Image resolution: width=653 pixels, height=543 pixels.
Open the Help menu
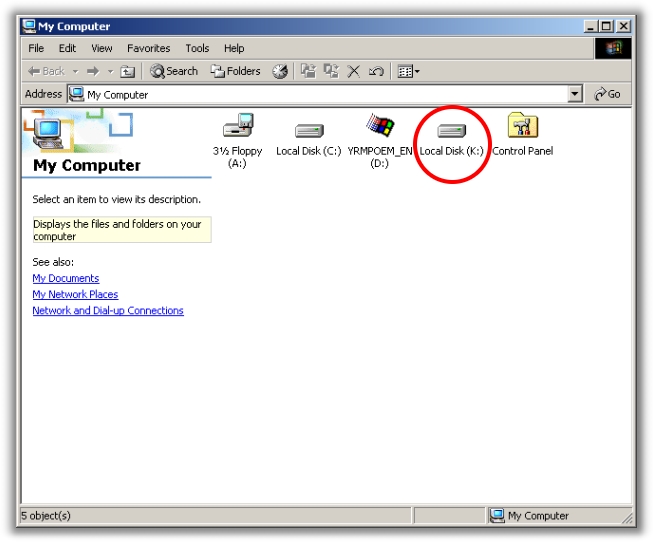pos(234,48)
